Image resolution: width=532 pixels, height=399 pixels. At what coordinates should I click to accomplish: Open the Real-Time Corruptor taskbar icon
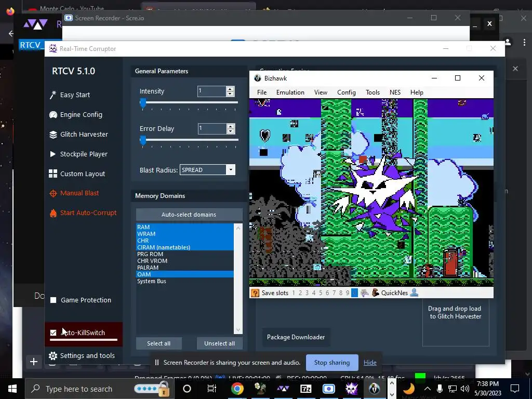point(352,389)
